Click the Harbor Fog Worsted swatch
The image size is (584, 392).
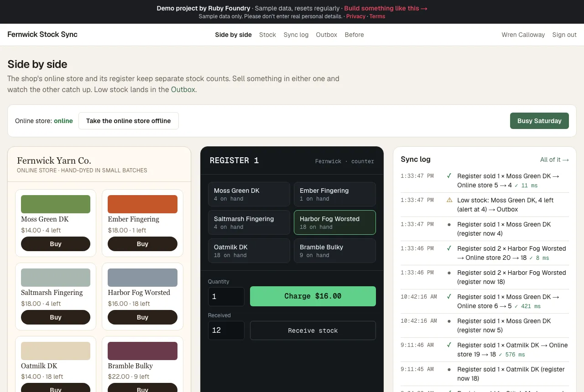(142, 278)
